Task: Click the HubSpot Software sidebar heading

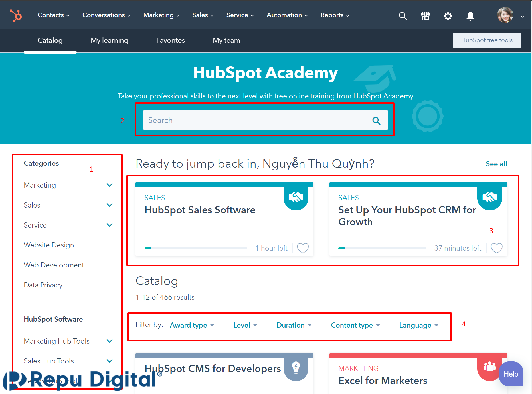Action: [x=53, y=319]
